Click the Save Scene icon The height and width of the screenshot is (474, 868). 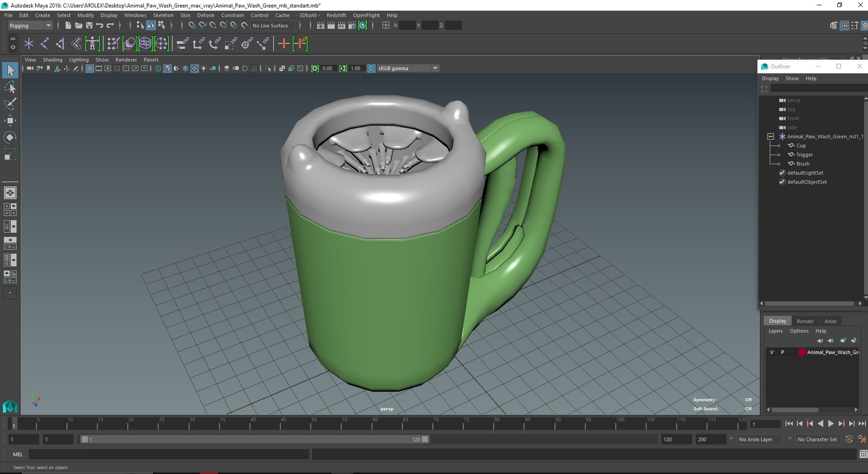(x=89, y=26)
